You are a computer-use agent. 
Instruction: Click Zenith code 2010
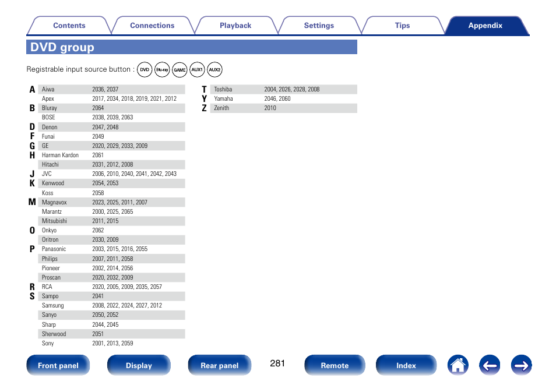270,108
